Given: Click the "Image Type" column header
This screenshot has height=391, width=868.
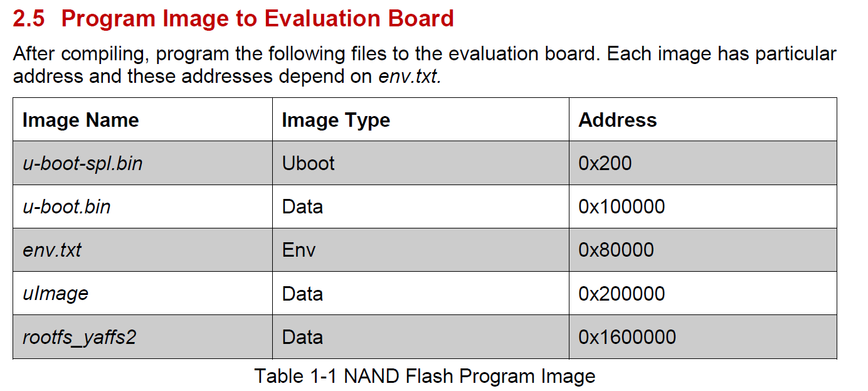Looking at the screenshot, I should [336, 120].
